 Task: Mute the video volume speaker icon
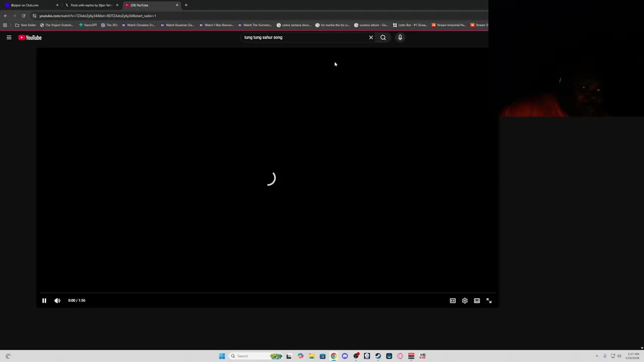click(57, 301)
